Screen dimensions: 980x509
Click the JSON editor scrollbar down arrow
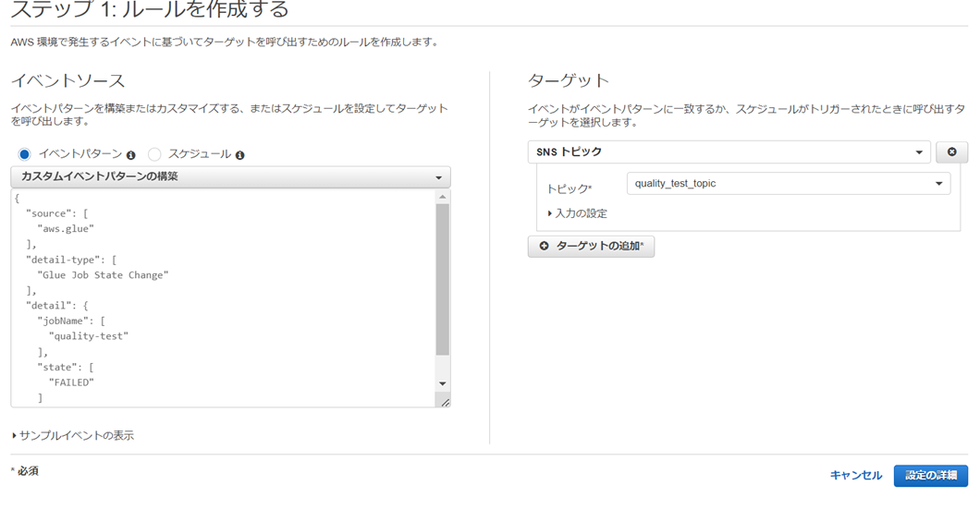pos(443,383)
